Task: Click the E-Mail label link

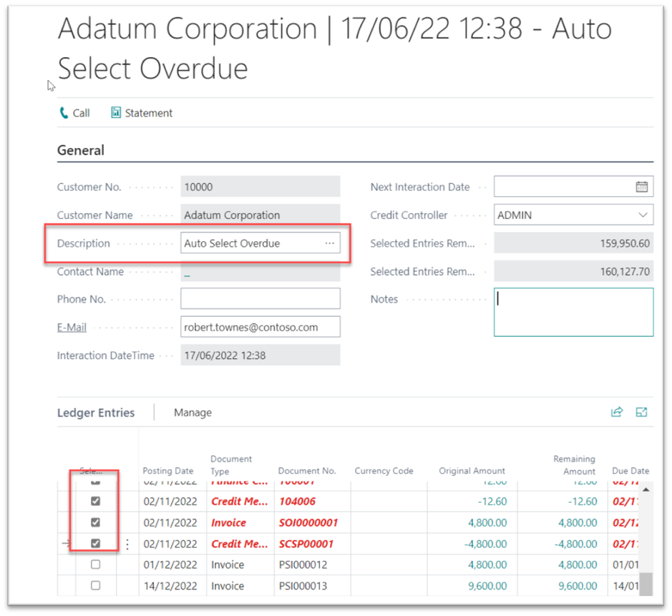Action: (x=72, y=327)
